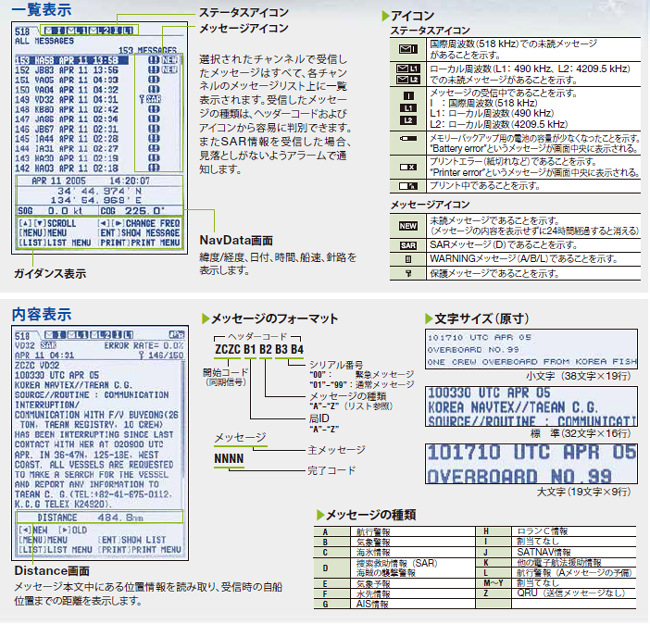Click the printer error icon in the legend
The image size is (650, 624).
(x=408, y=167)
